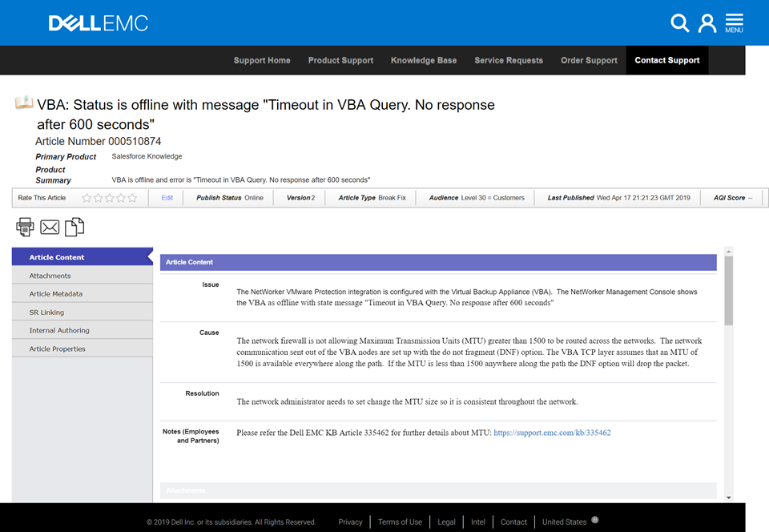
Task: Open the support.emc.com/kb/335462 link
Action: click(552, 433)
